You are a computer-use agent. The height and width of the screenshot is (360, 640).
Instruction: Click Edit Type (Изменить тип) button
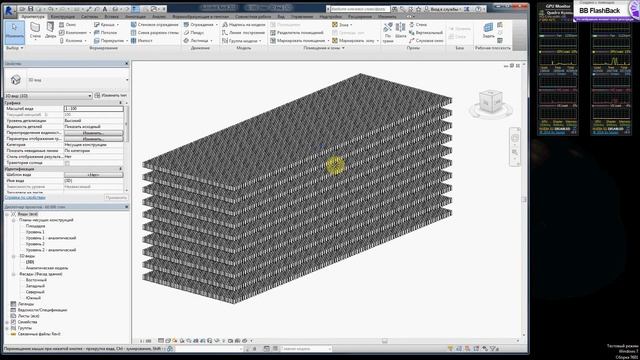coord(111,96)
